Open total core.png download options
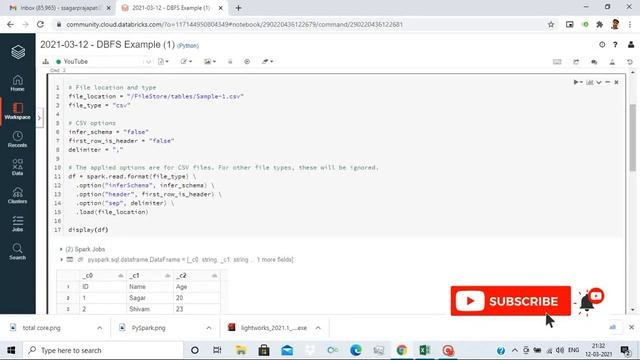Screen dimensions: 640x360 (100, 328)
